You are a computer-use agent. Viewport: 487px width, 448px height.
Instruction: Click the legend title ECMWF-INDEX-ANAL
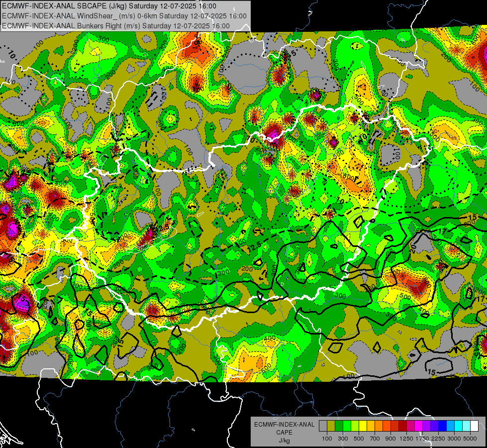(284, 425)
